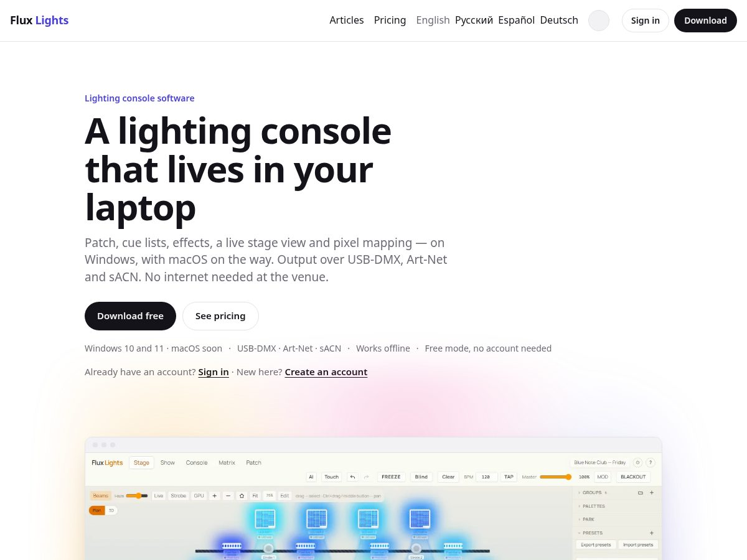The width and height of the screenshot is (747, 560).
Task: Click the Haze amount slider
Action: (x=137, y=496)
